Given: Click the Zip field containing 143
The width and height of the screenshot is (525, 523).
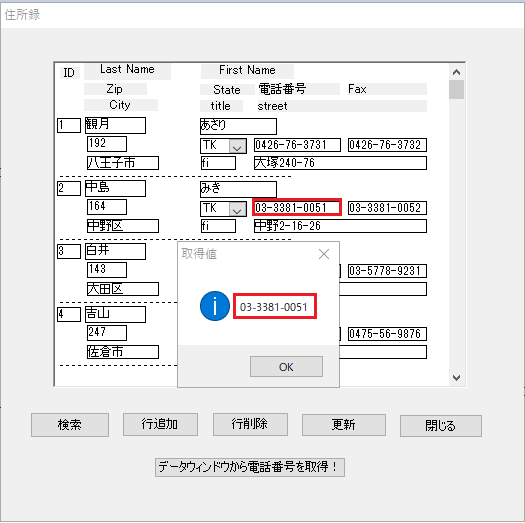Looking at the screenshot, I should click(x=107, y=270).
